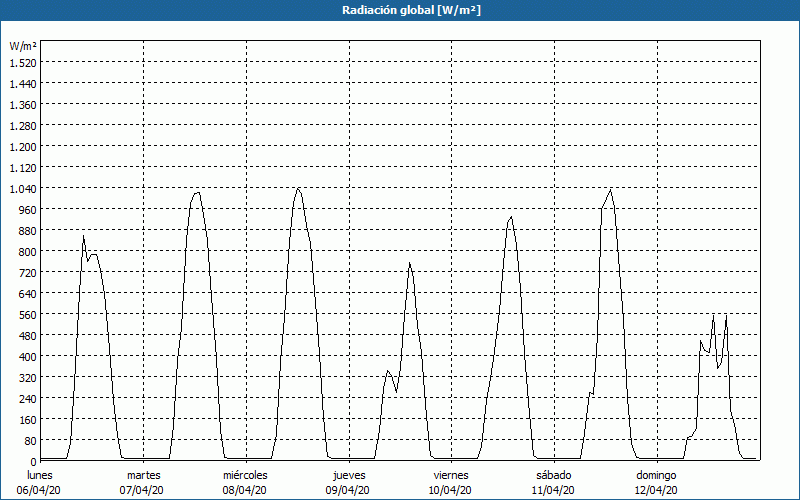
Task: Click the 'sábado' day label
Action: point(554,475)
